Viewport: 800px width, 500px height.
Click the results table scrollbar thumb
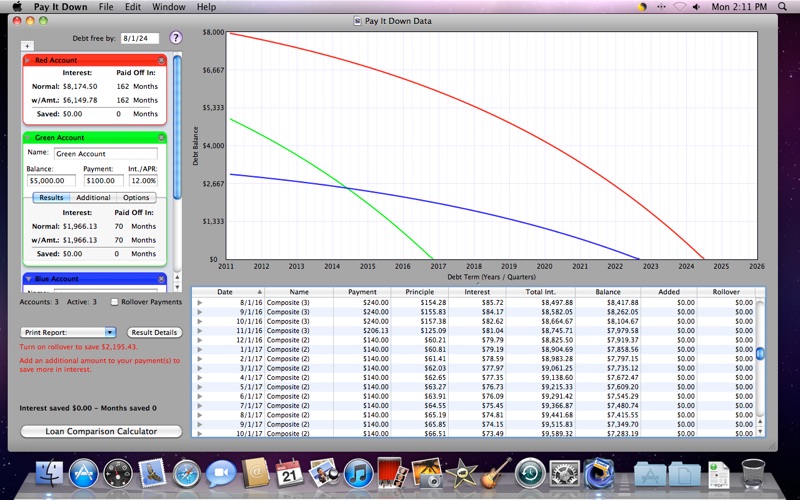pyautogui.click(x=760, y=354)
